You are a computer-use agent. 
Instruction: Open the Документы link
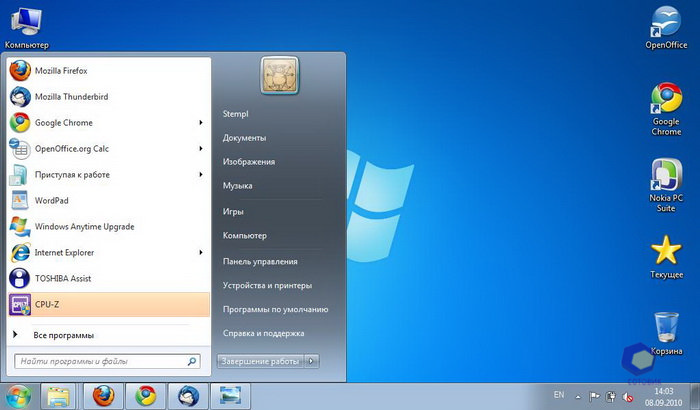pos(244,138)
